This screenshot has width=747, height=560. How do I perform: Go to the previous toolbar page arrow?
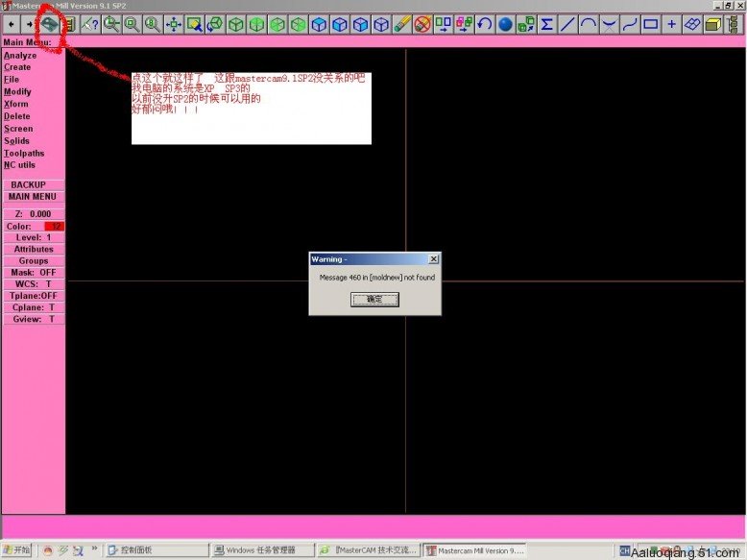click(11, 24)
